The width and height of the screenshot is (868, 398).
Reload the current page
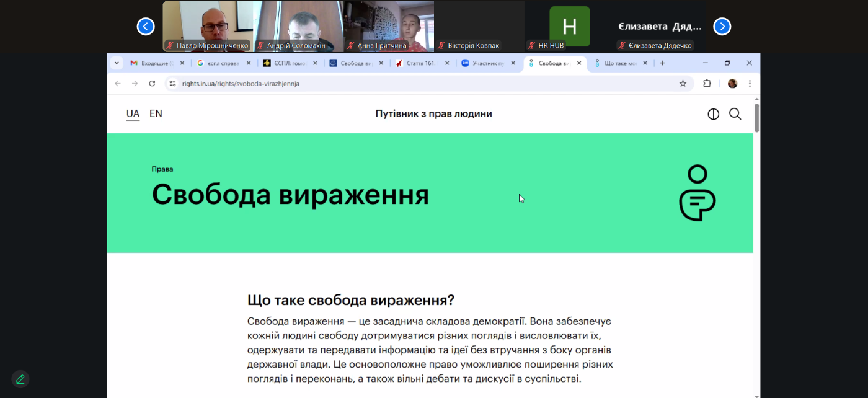152,84
